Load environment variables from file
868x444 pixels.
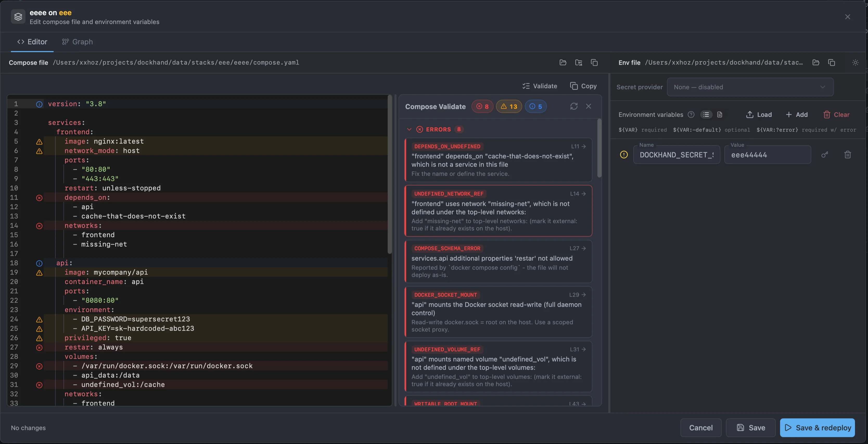[x=759, y=114]
